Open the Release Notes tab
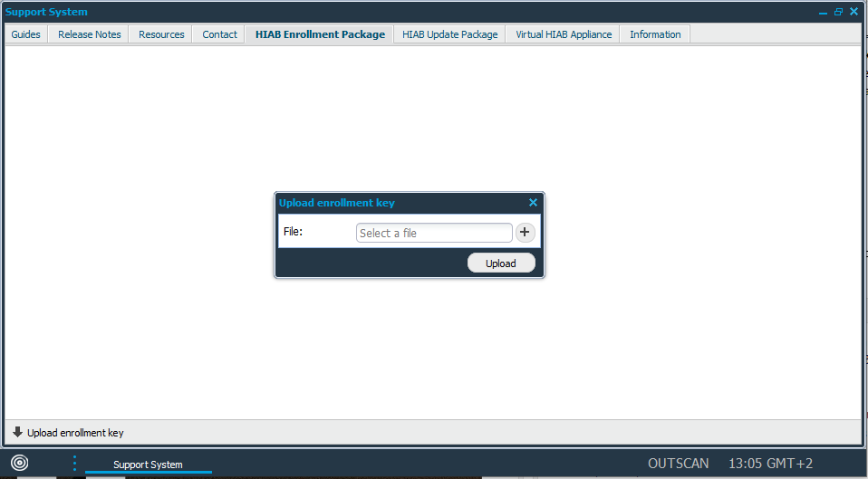The height and width of the screenshot is (479, 868). coord(89,34)
